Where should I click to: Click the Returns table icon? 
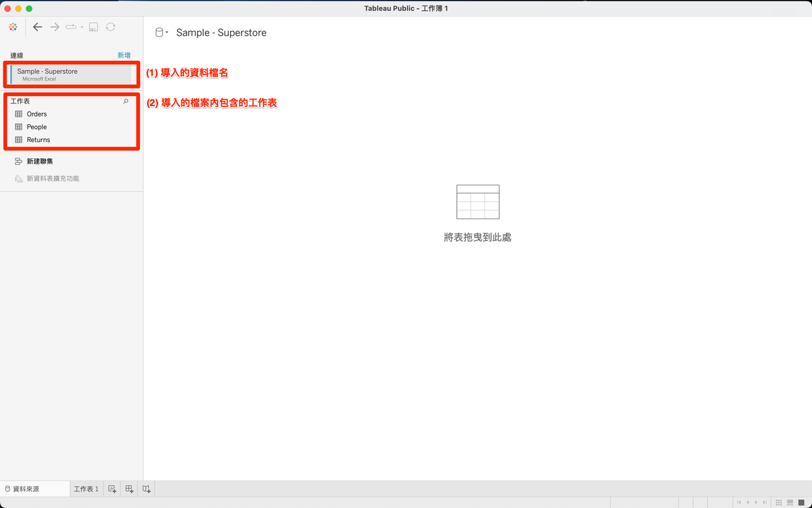pyautogui.click(x=19, y=140)
